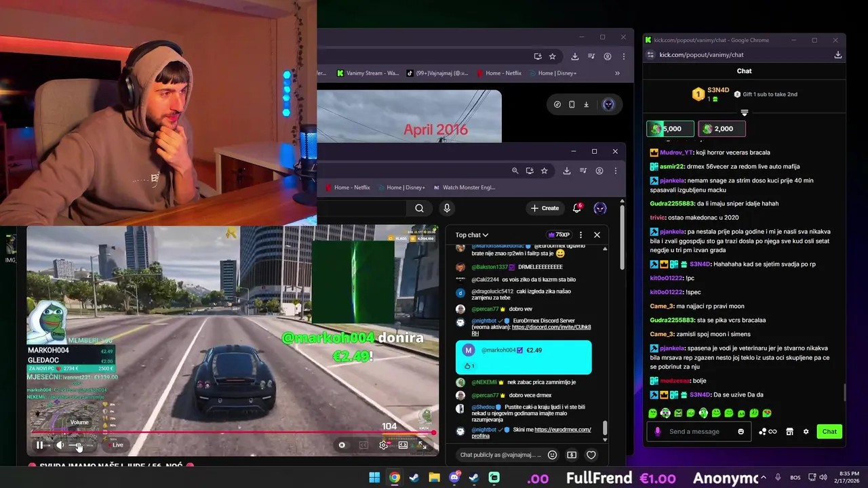Open the YouTube account avatar menu
868x488 pixels.
pos(600,208)
